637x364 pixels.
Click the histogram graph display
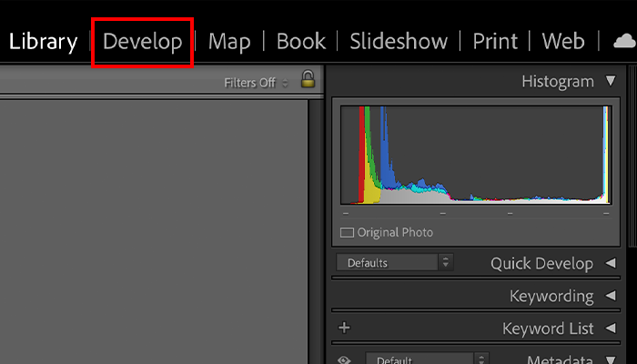click(x=476, y=155)
